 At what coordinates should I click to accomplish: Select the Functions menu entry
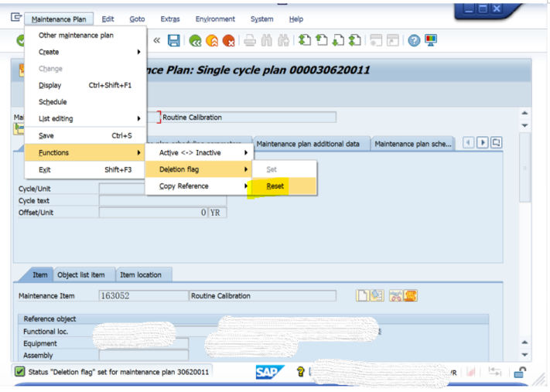coord(85,152)
